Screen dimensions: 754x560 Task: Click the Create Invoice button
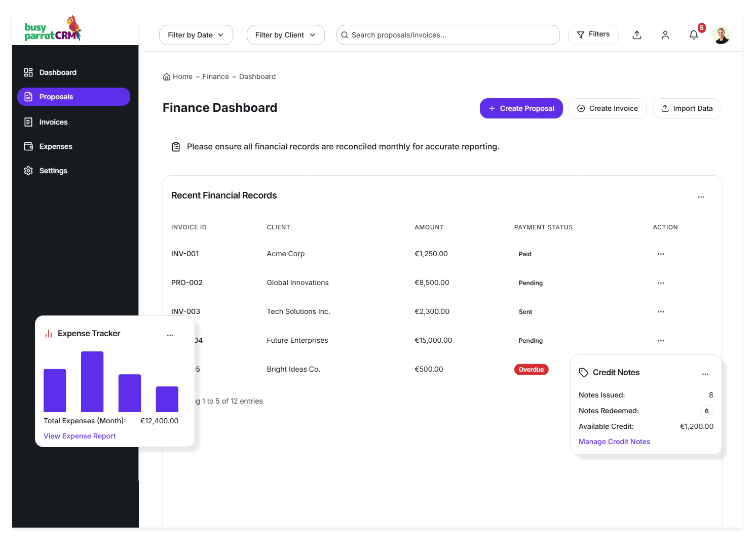coord(607,108)
